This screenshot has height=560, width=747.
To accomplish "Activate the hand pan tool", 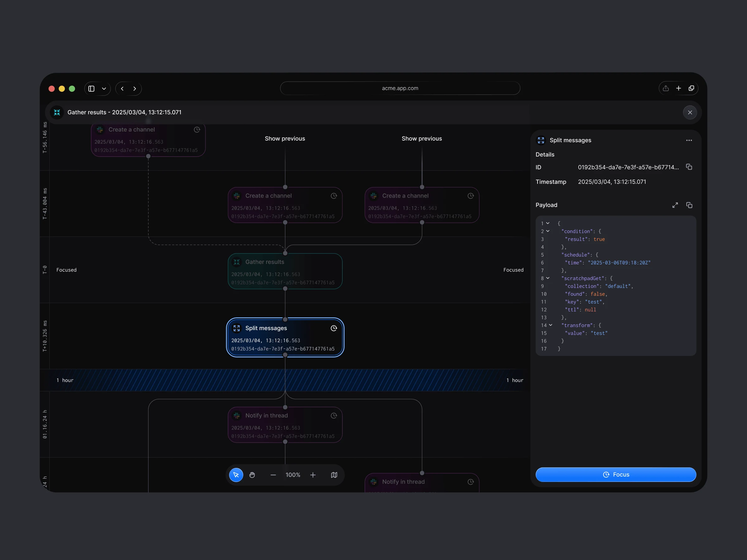I will click(252, 475).
